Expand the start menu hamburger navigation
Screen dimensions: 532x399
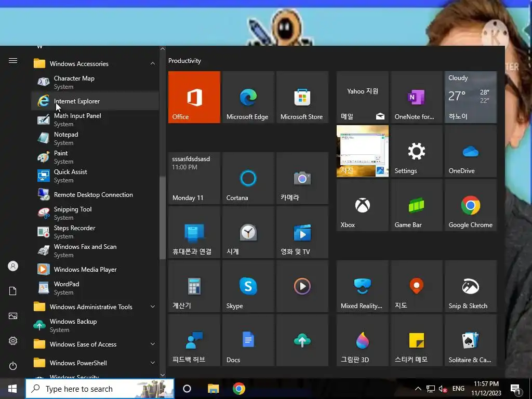click(13, 60)
